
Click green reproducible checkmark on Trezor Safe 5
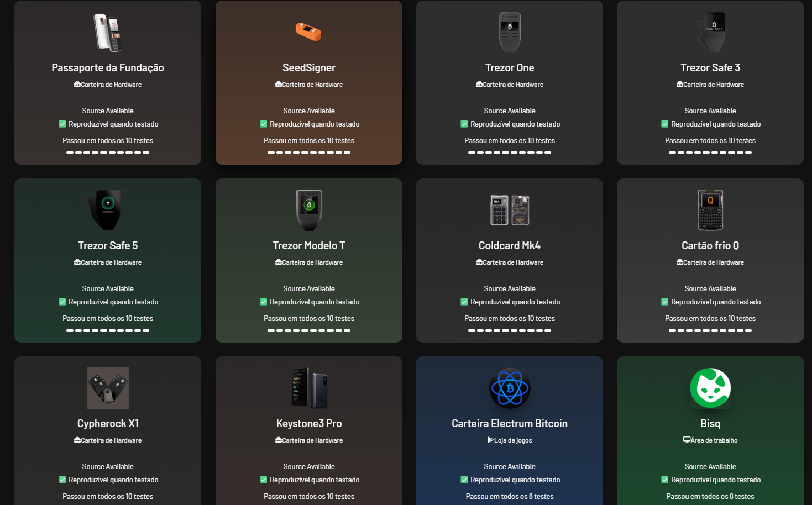[x=62, y=302]
